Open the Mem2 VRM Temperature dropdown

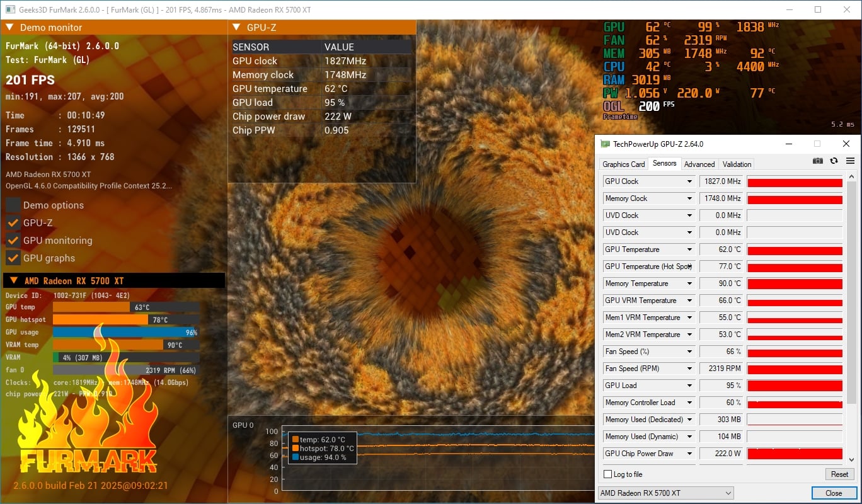(x=689, y=335)
